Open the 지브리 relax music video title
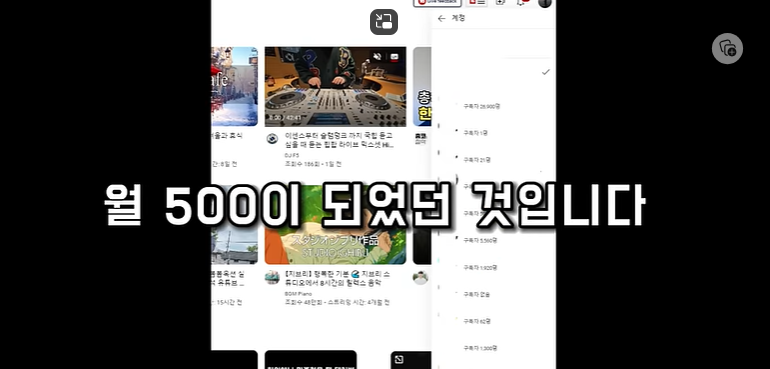This screenshot has width=770, height=369. pos(338,279)
